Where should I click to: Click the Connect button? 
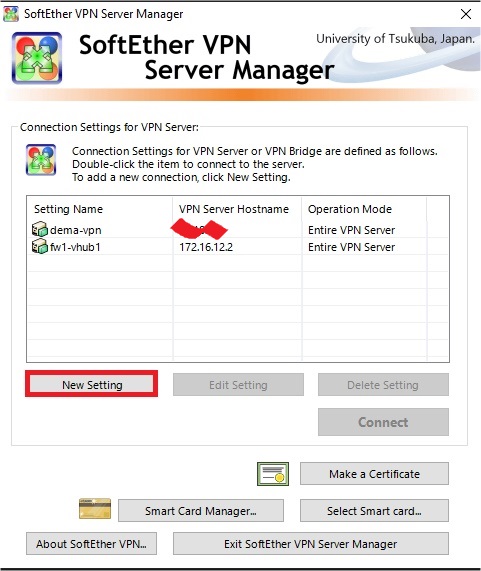pos(383,422)
